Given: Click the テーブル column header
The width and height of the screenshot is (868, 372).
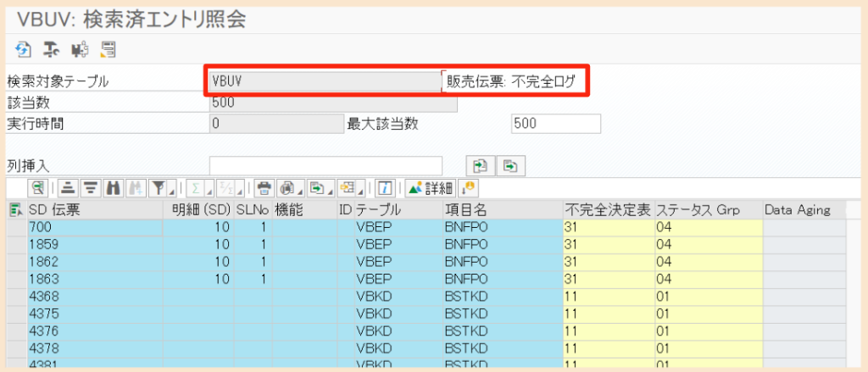Looking at the screenshot, I should pos(398,210).
